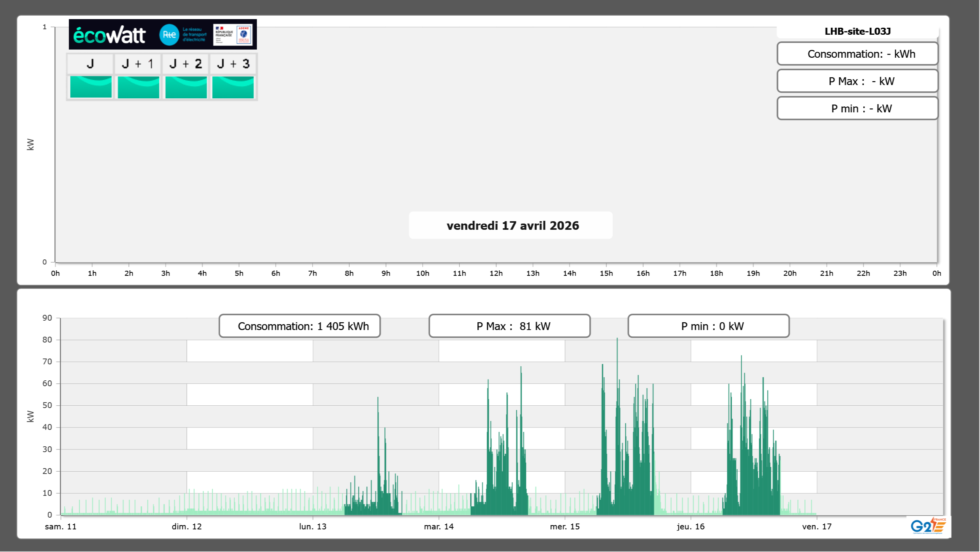Click the weekly P min 0 kW box
Screen dimensions: 980x552
(x=708, y=326)
